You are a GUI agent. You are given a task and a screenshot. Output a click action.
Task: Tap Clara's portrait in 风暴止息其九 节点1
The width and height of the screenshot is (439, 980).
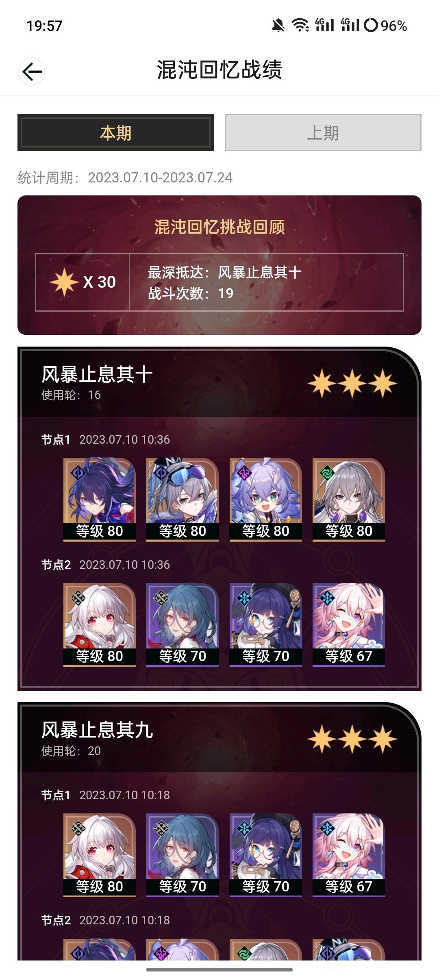pos(100,855)
